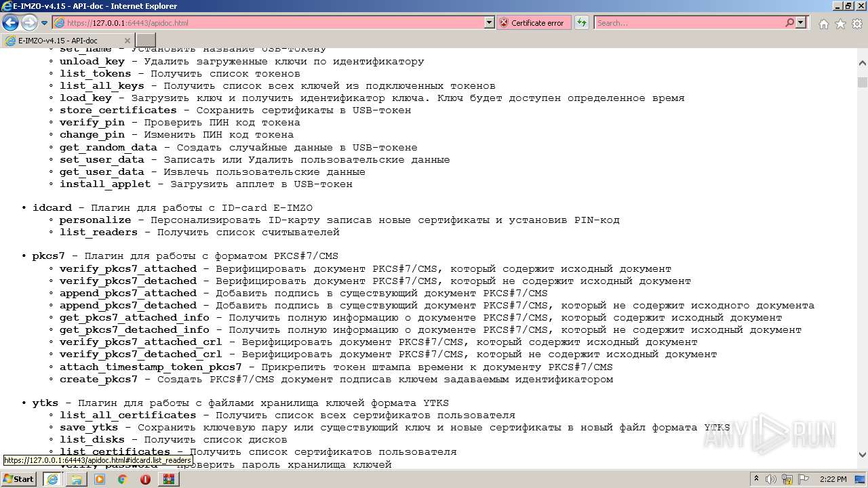The height and width of the screenshot is (488, 868).
Task: Open the verify_pin link
Action: click(x=92, y=123)
